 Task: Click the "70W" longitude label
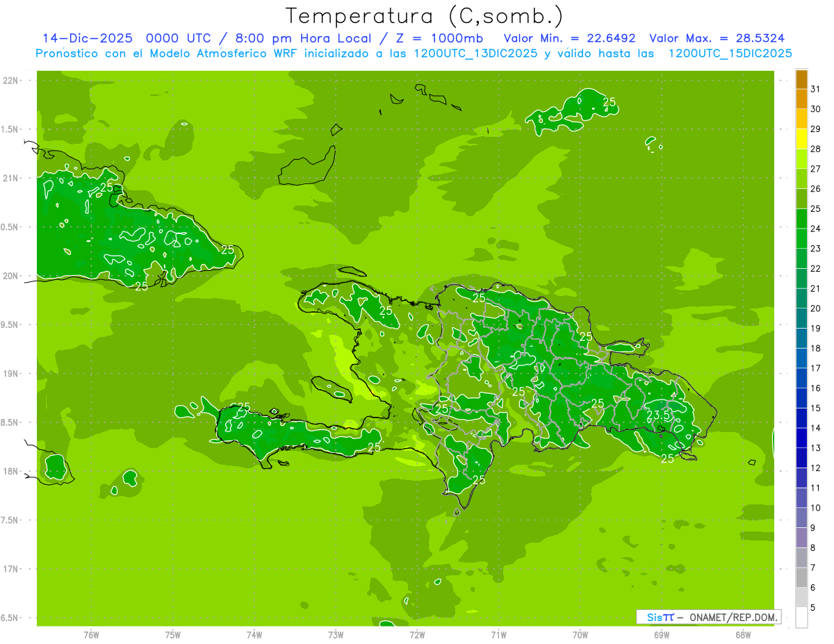point(580,634)
